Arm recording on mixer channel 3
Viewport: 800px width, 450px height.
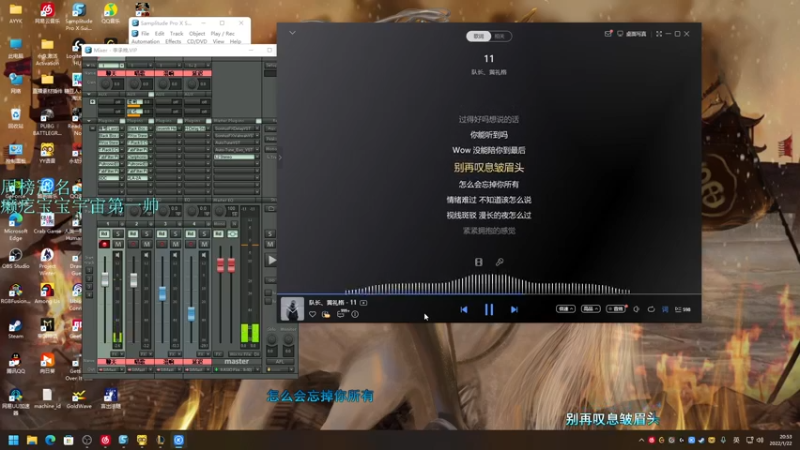tap(162, 244)
